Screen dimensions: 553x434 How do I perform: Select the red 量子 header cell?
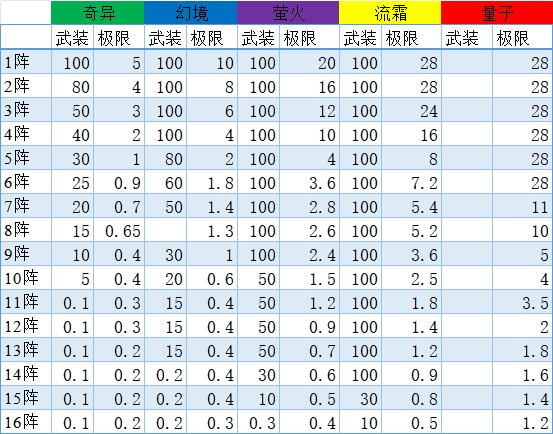(x=497, y=13)
